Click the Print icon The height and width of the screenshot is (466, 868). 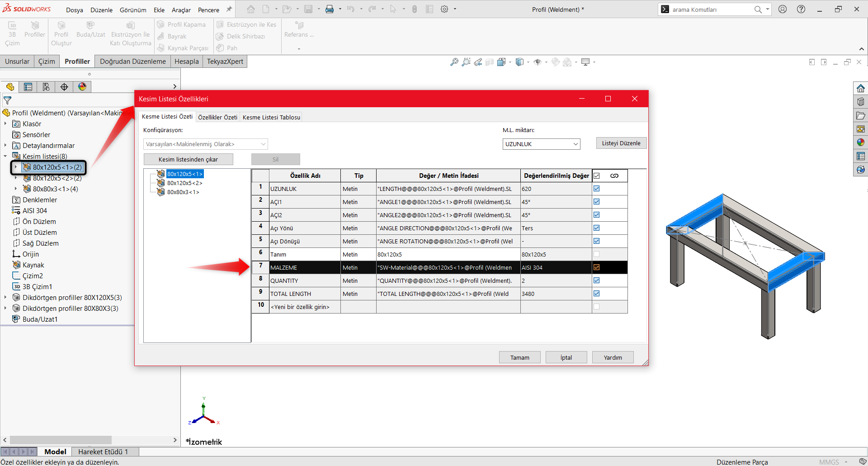click(x=330, y=9)
